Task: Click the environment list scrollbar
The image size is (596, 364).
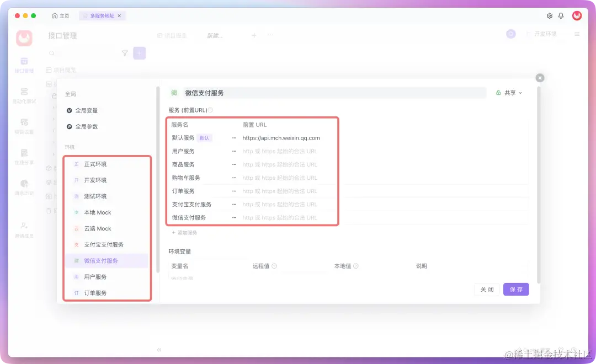Action: (158, 179)
